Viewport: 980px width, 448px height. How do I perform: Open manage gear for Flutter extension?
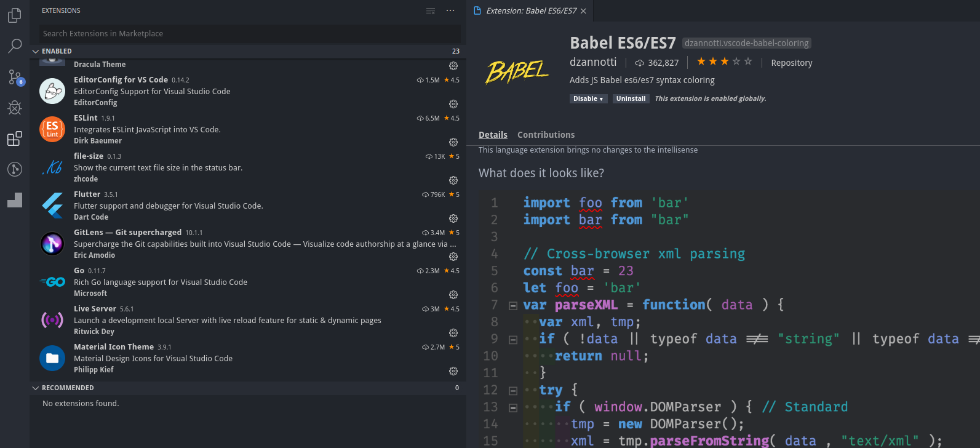(x=453, y=218)
